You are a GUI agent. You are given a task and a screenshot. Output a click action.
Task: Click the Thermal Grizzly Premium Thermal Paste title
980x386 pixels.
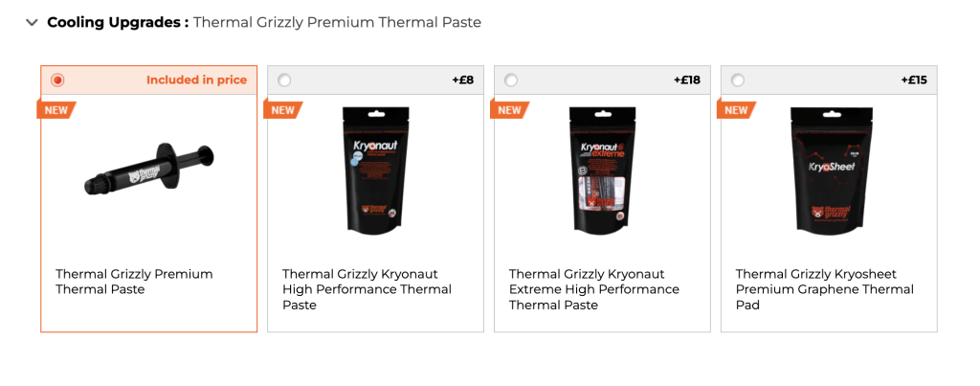pyautogui.click(x=134, y=282)
